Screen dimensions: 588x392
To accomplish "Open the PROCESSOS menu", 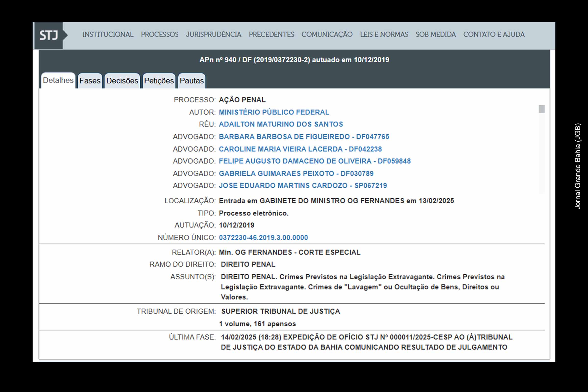I will (x=159, y=35).
